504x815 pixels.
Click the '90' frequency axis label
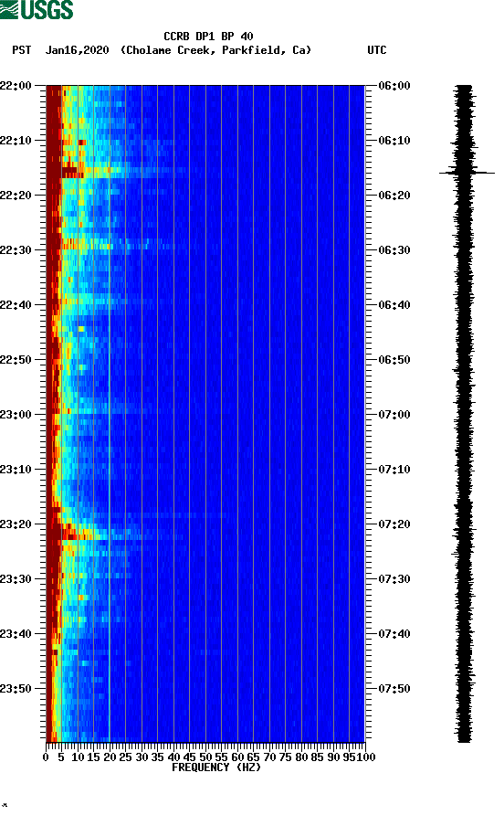pos(333,757)
